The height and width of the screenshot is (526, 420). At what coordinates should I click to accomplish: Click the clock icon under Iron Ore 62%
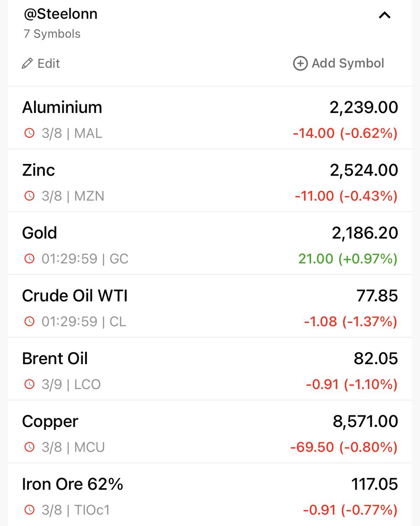30,510
